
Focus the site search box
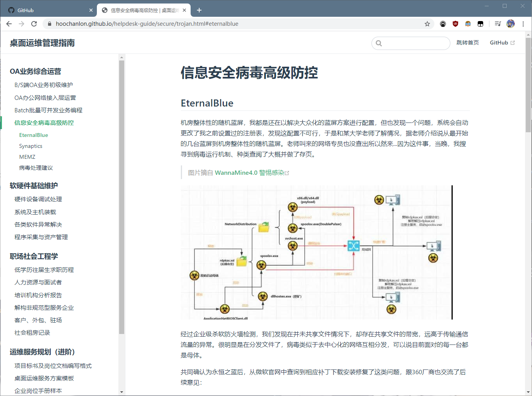tap(411, 43)
